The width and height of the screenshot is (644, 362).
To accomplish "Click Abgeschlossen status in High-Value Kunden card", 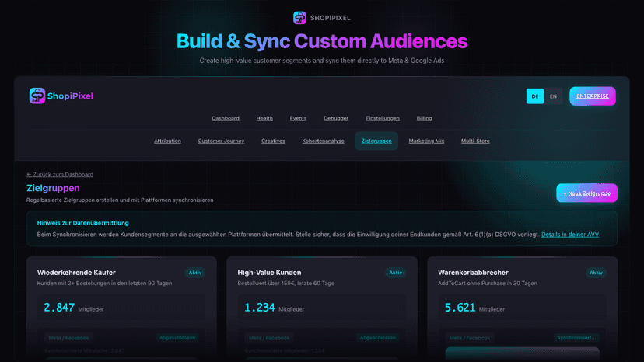I will point(378,338).
